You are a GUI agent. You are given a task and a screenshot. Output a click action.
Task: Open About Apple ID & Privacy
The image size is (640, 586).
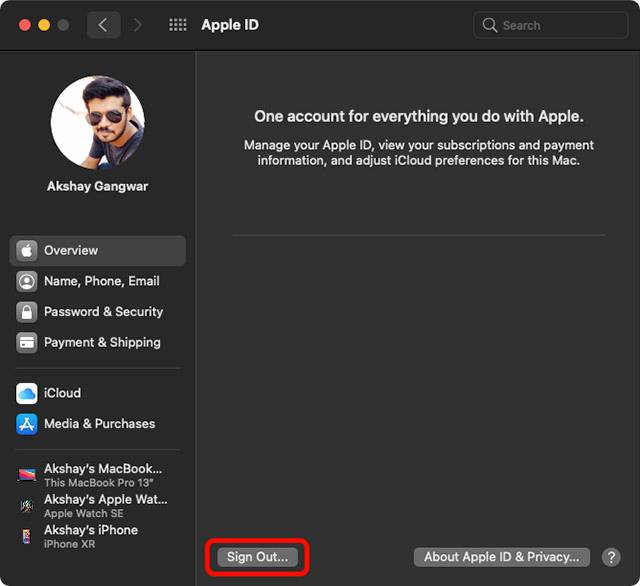[502, 557]
